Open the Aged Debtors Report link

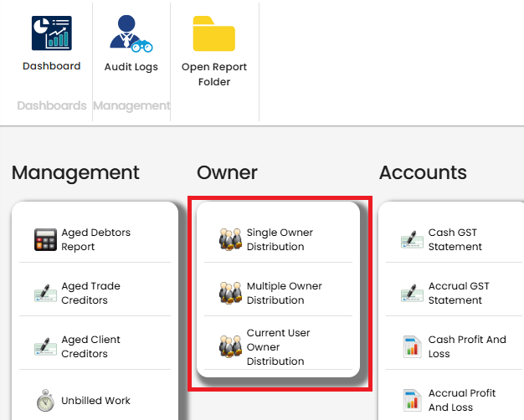[95, 240]
